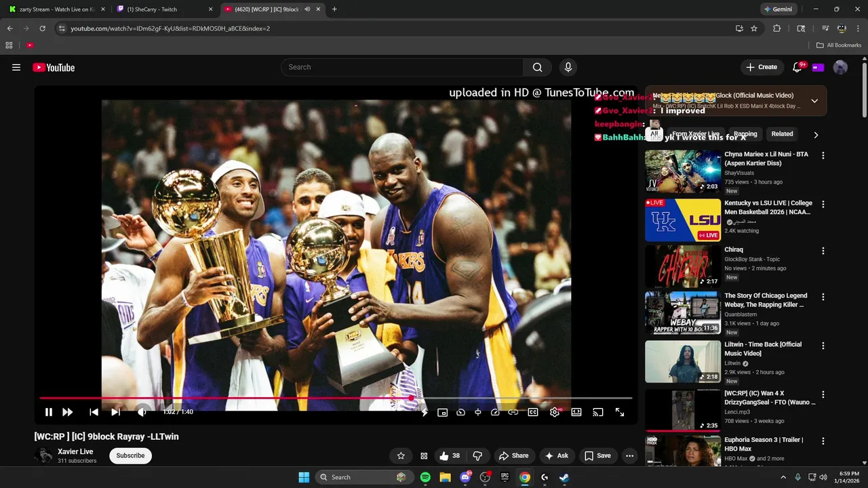Click the progress bar scrubber handle
The height and width of the screenshot is (488, 868).
coord(411,399)
